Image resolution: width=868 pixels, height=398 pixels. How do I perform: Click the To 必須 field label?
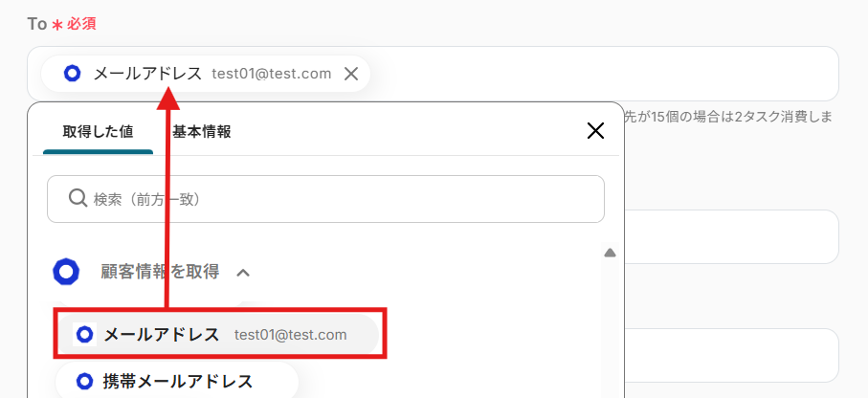tap(61, 24)
